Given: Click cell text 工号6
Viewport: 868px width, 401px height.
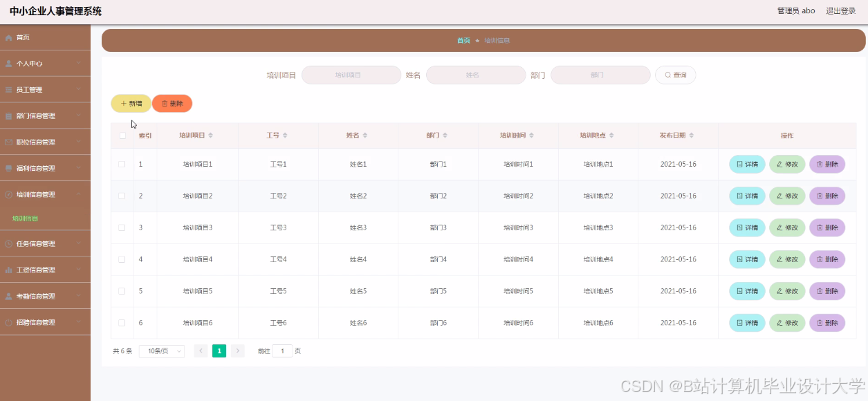Looking at the screenshot, I should click(278, 323).
